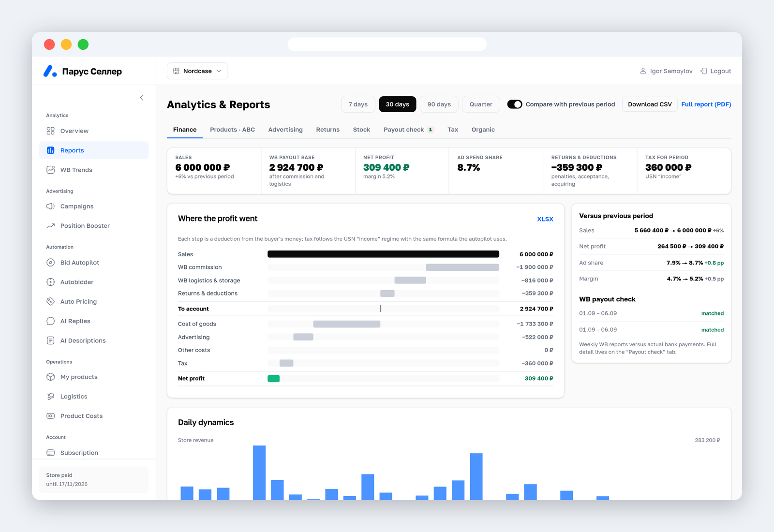This screenshot has height=532, width=774.
Task: Click the AI Descriptions document icon
Action: [50, 340]
